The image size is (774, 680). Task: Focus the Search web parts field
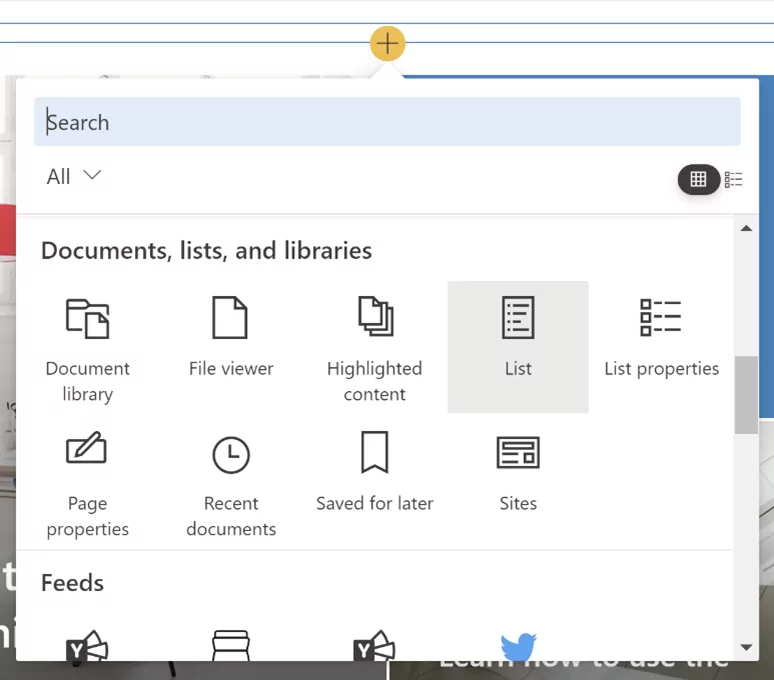[387, 122]
